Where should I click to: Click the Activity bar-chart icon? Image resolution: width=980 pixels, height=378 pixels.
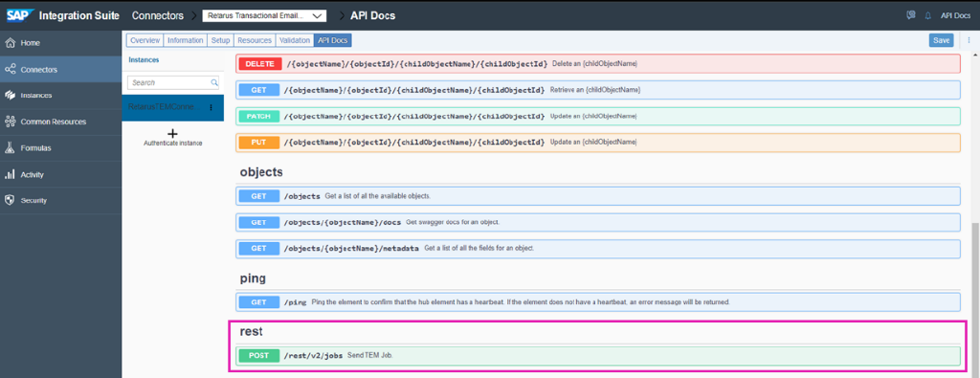pyautogui.click(x=10, y=174)
